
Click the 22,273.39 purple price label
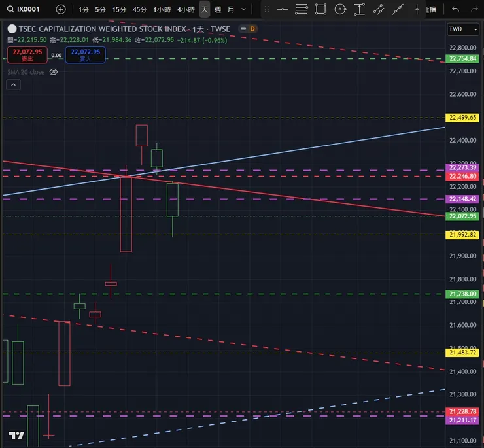462,167
